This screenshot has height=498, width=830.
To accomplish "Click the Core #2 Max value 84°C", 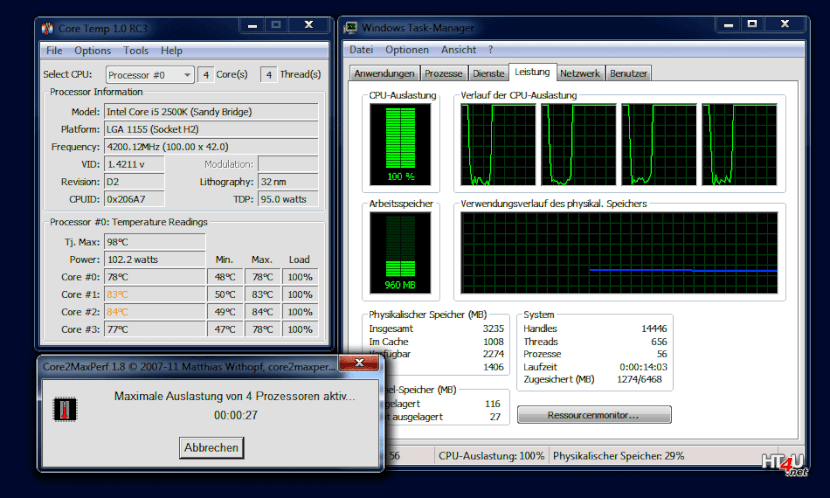I will 262,312.
